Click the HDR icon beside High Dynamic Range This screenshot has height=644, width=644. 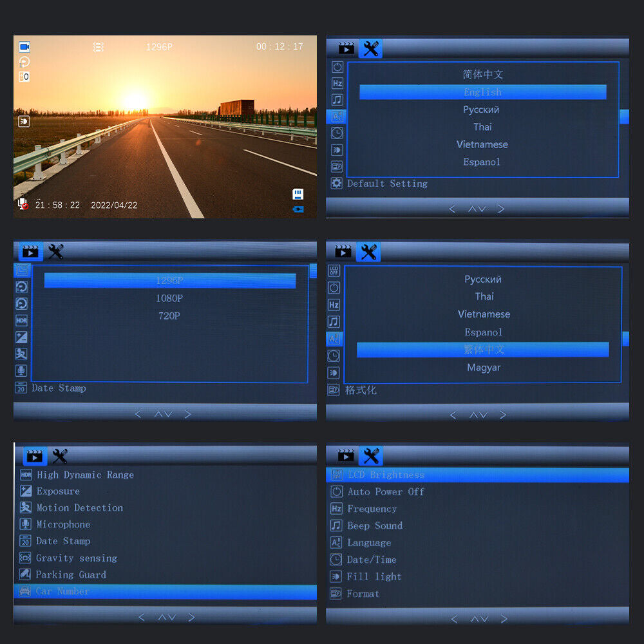pyautogui.click(x=26, y=475)
